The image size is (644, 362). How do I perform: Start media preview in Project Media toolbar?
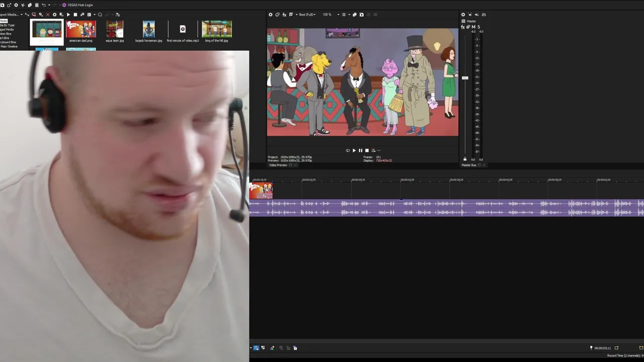[68, 15]
